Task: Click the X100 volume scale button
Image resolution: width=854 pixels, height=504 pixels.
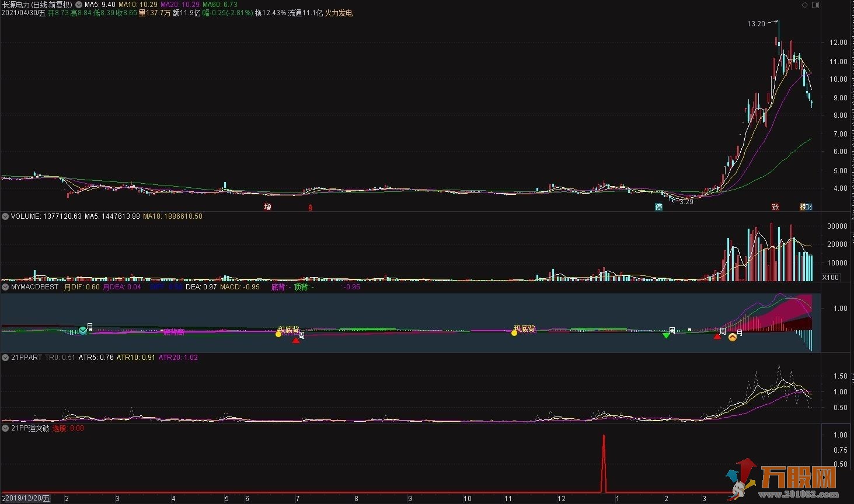Action: (x=830, y=278)
